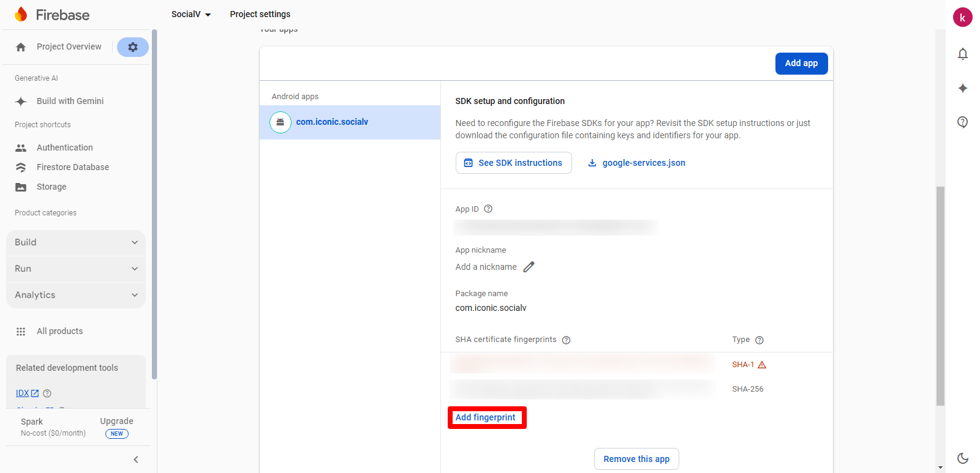Open Firestore Database from sidebar
This screenshot has width=980, height=473.
click(72, 167)
